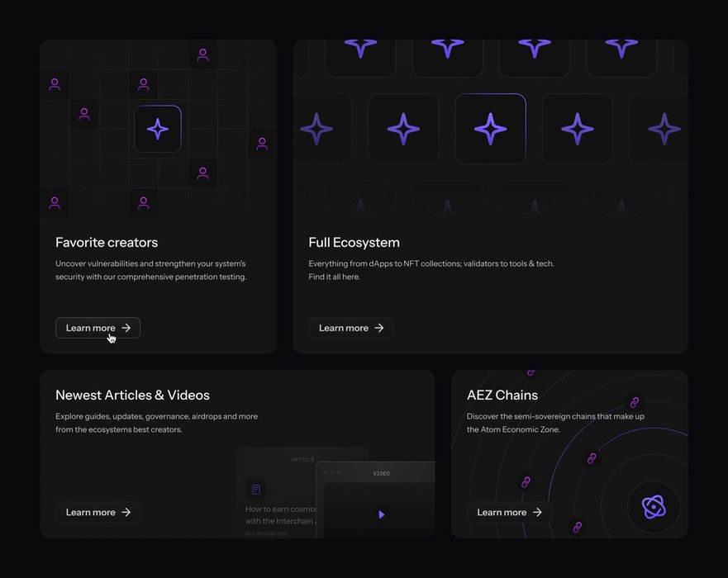This screenshot has width=728, height=578.
Task: Click the chain link icon at AEZ card top right
Action: coord(635,402)
